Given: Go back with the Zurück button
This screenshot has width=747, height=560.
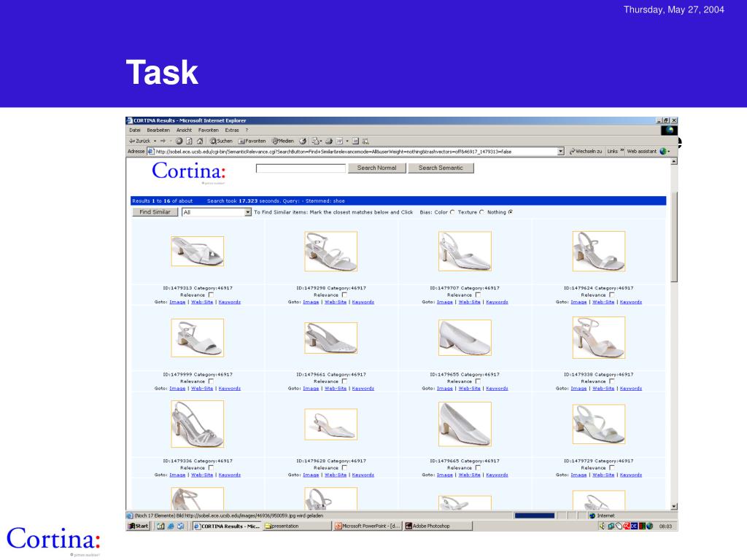Looking at the screenshot, I should click(x=139, y=141).
